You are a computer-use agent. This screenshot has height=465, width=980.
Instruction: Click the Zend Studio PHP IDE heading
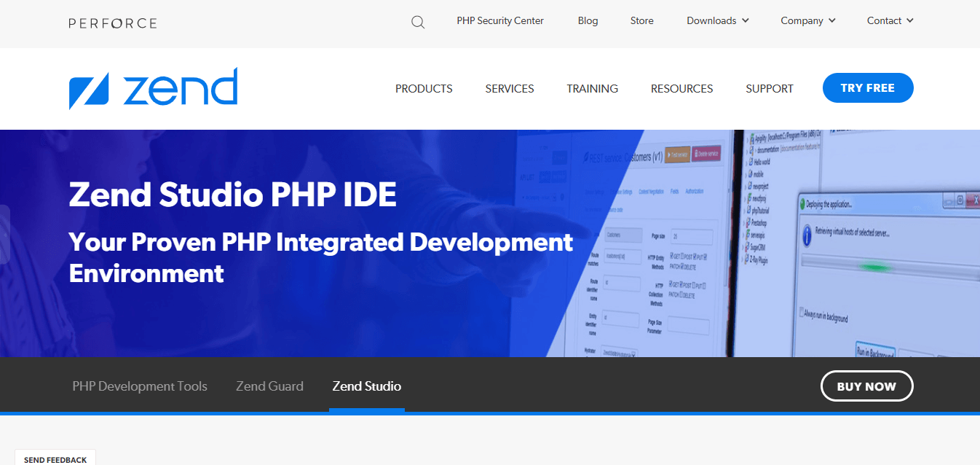pyautogui.click(x=233, y=195)
